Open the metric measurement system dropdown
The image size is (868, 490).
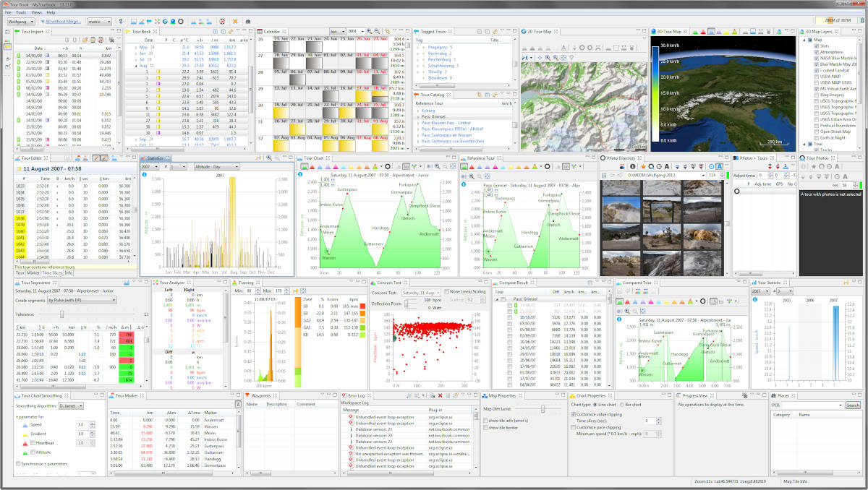99,22
